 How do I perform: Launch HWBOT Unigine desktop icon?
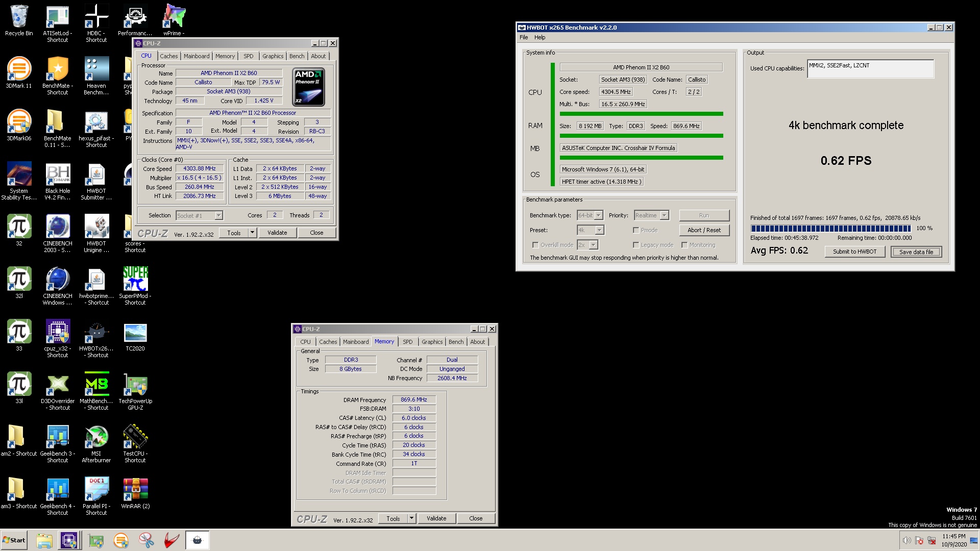[96, 234]
